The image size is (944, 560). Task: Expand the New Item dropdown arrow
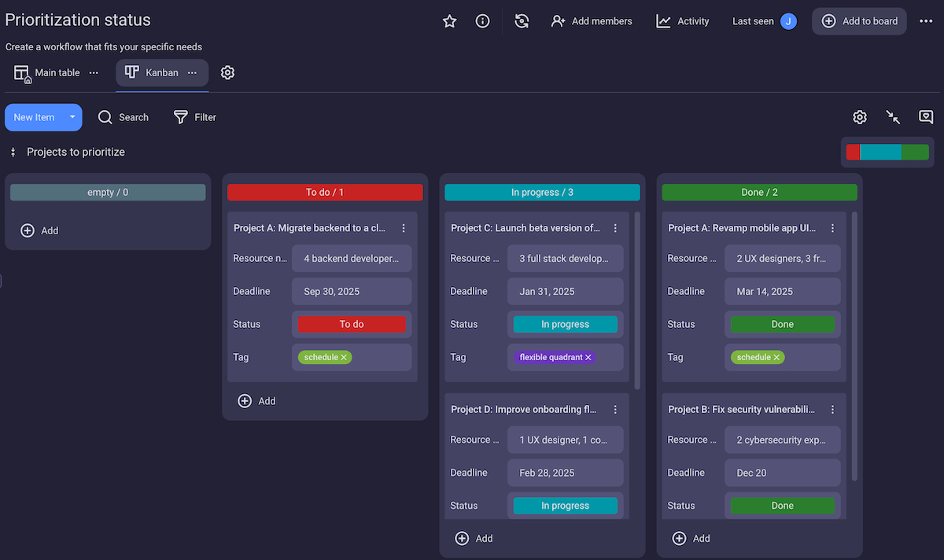click(x=72, y=117)
